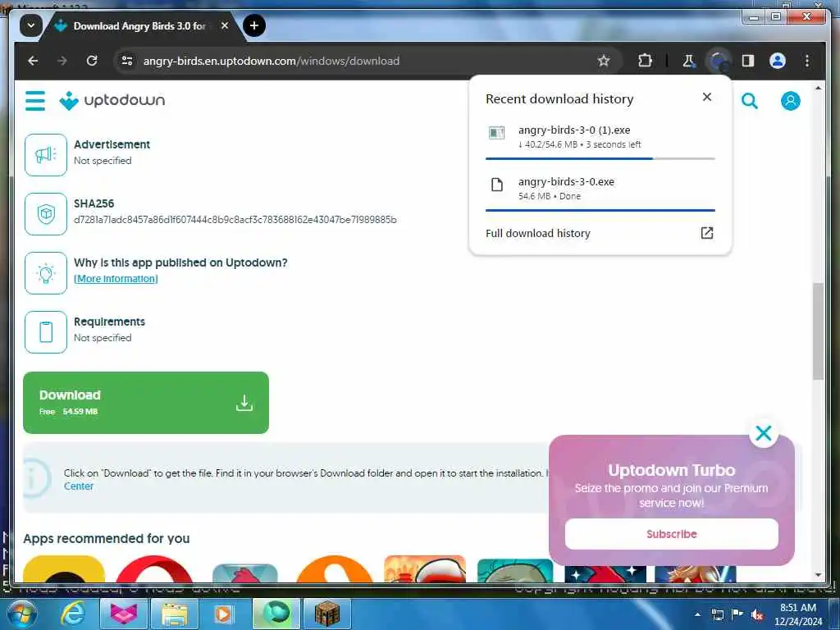Click the angry-birds-3-0 (1).exe progress bar
840x630 pixels.
pos(600,158)
